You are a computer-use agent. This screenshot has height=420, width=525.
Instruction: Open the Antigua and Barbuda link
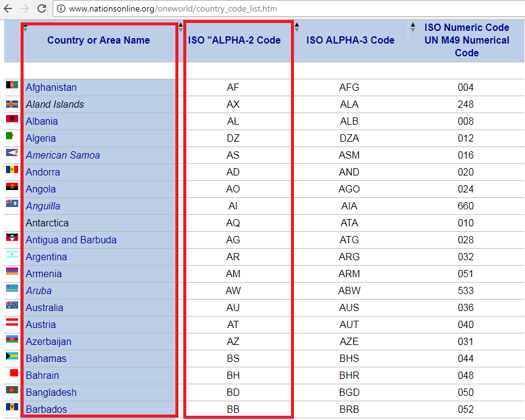click(x=71, y=240)
